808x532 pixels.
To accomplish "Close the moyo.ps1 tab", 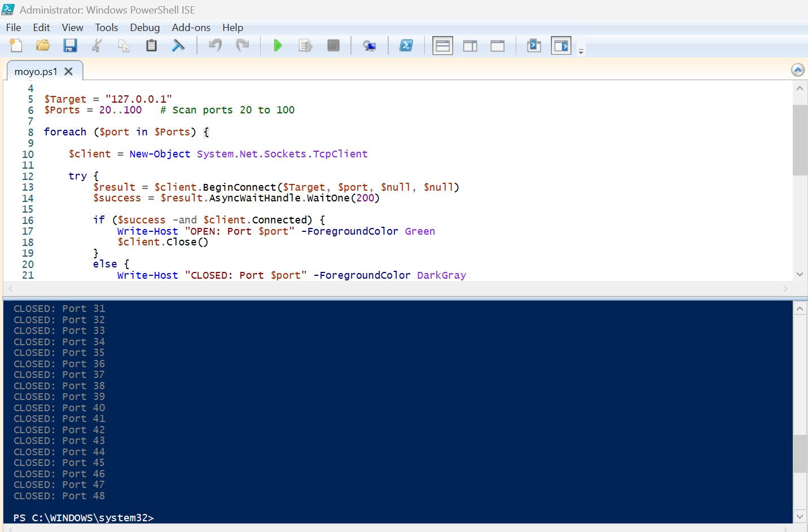I will (69, 72).
